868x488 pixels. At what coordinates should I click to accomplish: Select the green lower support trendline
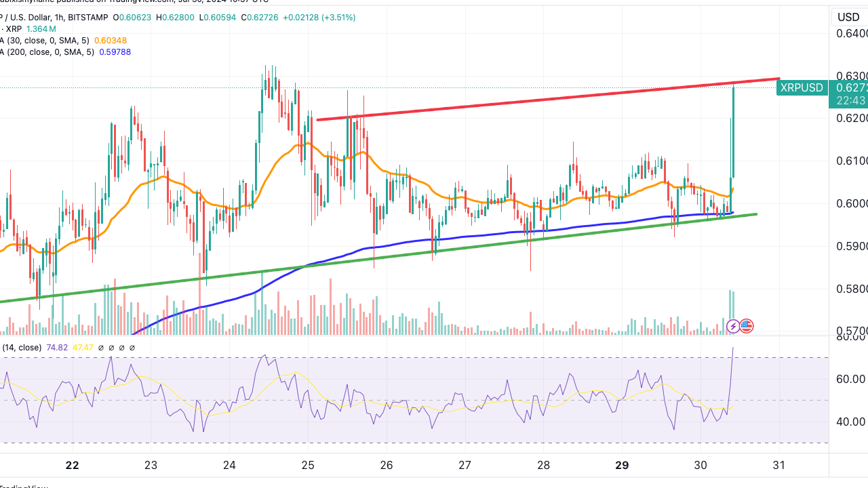(x=380, y=258)
